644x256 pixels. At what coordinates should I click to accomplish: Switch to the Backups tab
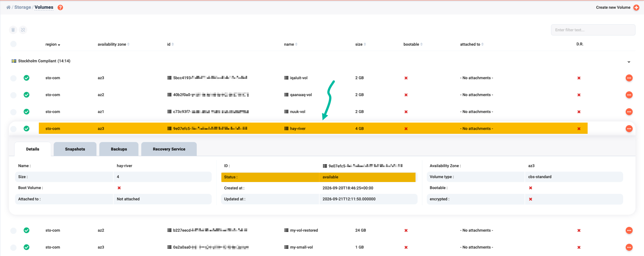(x=119, y=149)
